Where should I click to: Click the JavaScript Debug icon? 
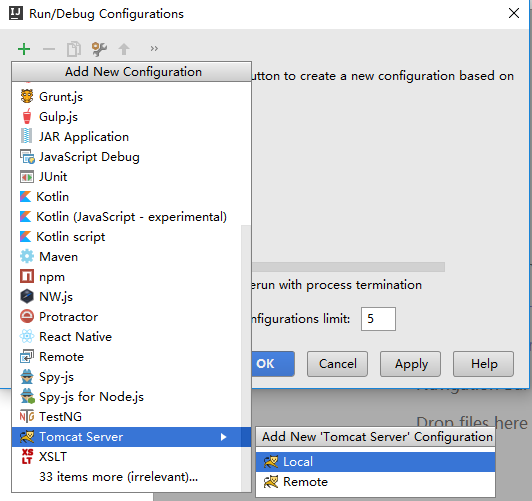pos(27,156)
